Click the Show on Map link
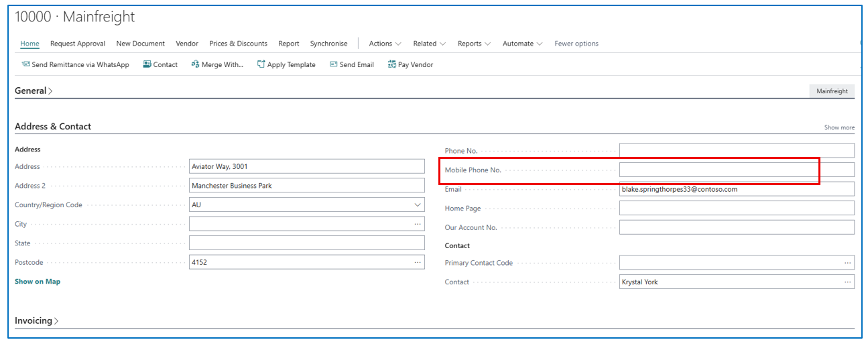Image resolution: width=868 pixels, height=344 pixels. point(38,282)
